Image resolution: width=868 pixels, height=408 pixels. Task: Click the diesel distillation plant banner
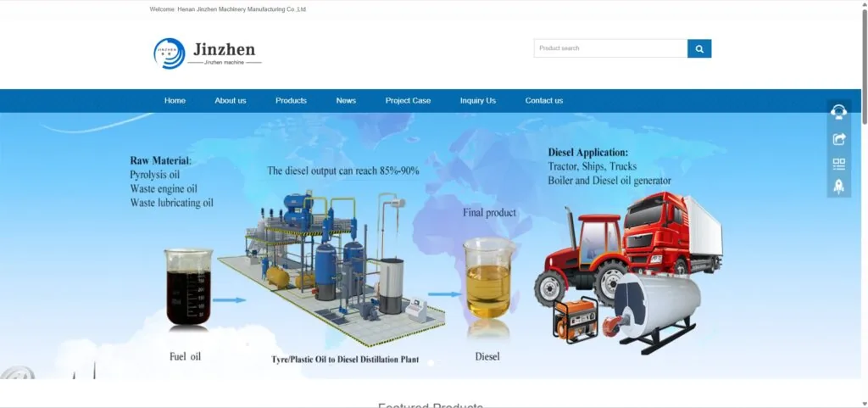[431, 246]
